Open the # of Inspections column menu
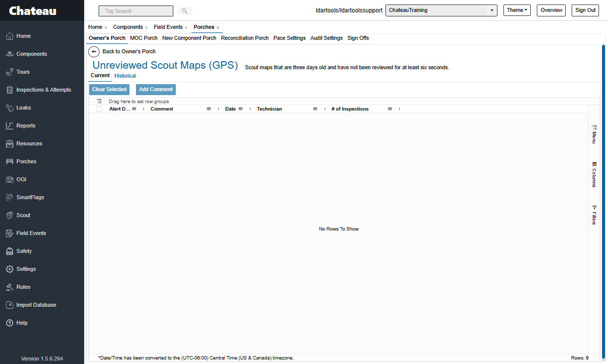The height and width of the screenshot is (364, 608). tap(390, 109)
